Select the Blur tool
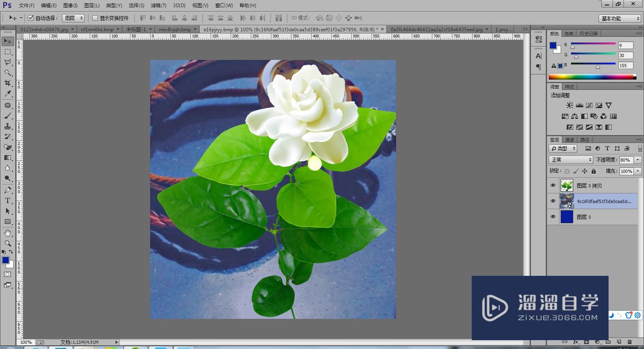The image size is (644, 349). pyautogui.click(x=8, y=168)
